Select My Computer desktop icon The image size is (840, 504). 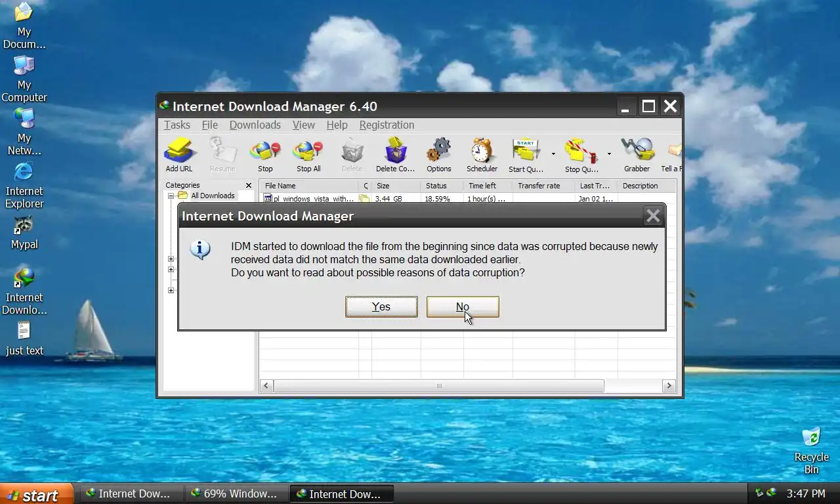pyautogui.click(x=24, y=79)
